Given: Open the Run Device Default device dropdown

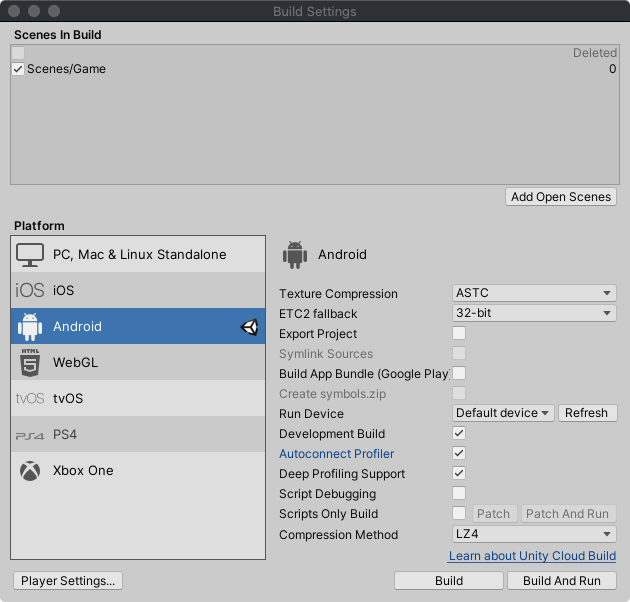Looking at the screenshot, I should (503, 413).
